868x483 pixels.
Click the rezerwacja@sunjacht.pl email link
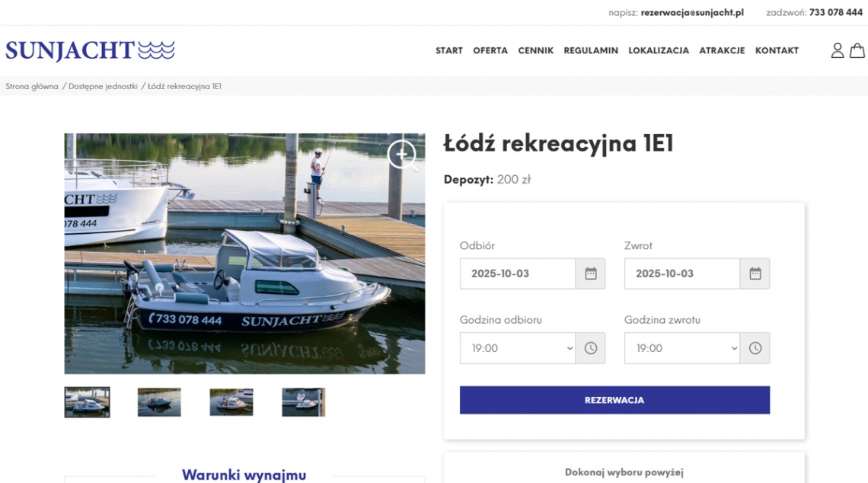coord(691,12)
